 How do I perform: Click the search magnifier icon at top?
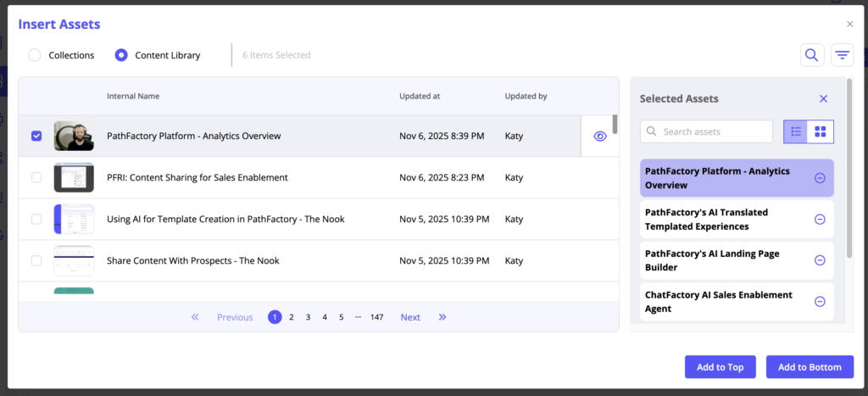(x=811, y=55)
